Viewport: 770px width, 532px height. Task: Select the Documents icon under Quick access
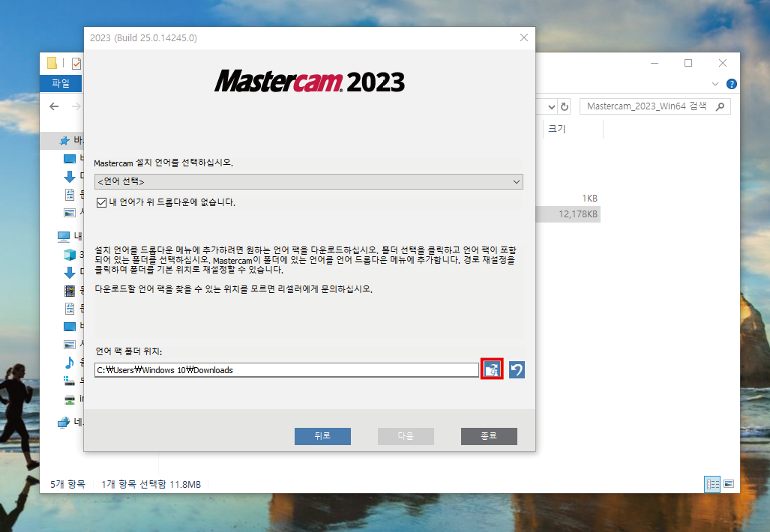pyautogui.click(x=70, y=194)
